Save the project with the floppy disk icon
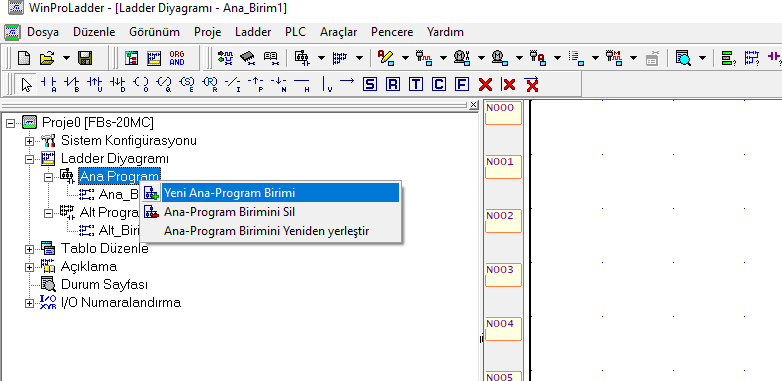The height and width of the screenshot is (381, 782). tap(85, 58)
